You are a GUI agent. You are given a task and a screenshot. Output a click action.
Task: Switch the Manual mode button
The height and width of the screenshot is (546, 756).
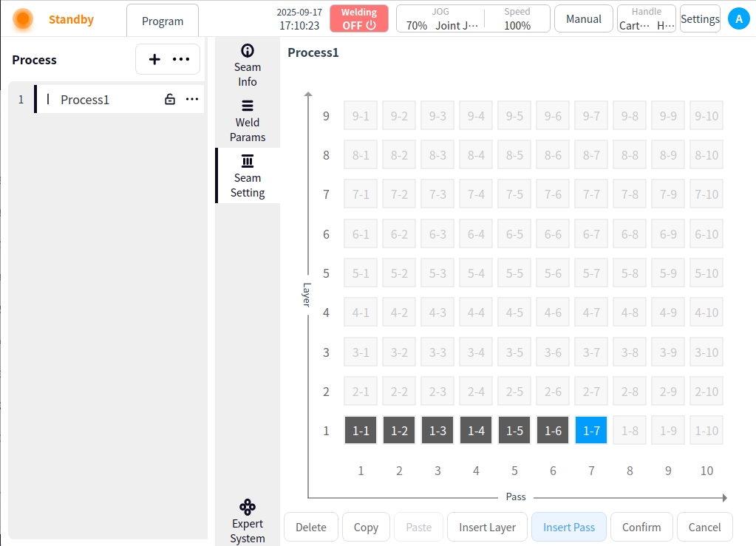(x=583, y=19)
